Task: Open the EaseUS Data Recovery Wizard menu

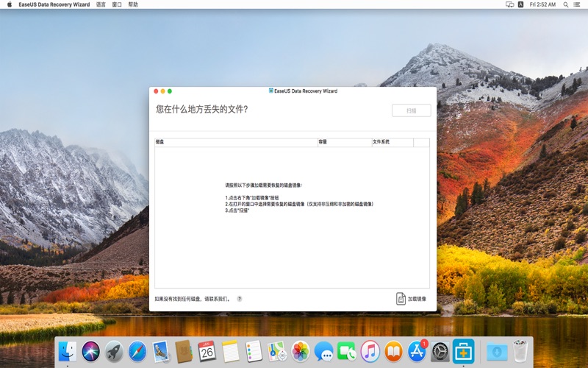Action: point(54,4)
